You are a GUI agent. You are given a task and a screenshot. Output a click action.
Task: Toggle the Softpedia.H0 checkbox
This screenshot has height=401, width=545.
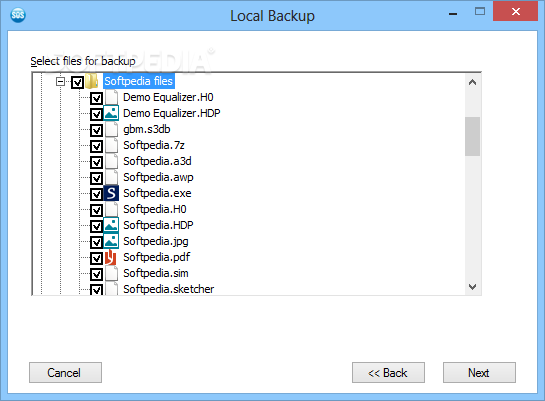(x=96, y=210)
